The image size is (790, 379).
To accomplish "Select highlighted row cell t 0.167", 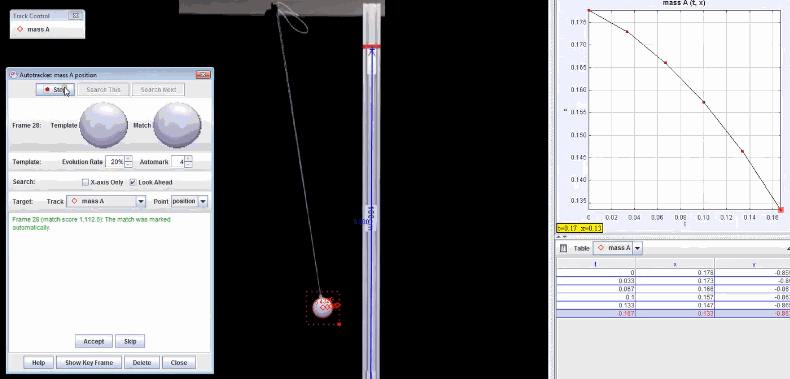I will click(596, 313).
